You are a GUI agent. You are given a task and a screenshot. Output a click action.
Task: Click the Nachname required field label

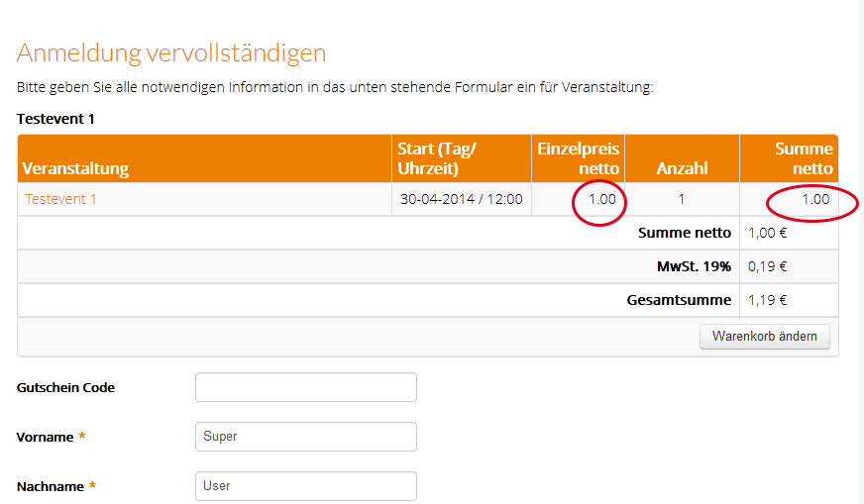pos(51,486)
